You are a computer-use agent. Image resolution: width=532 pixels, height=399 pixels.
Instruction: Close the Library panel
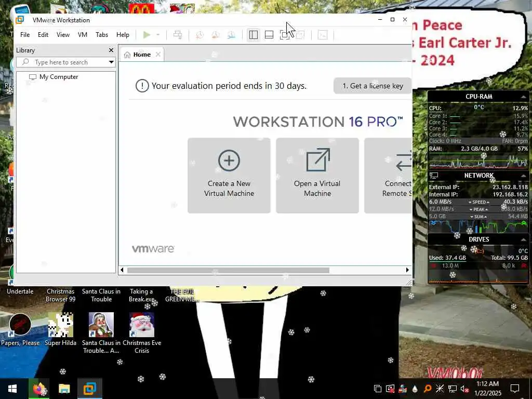pyautogui.click(x=111, y=50)
